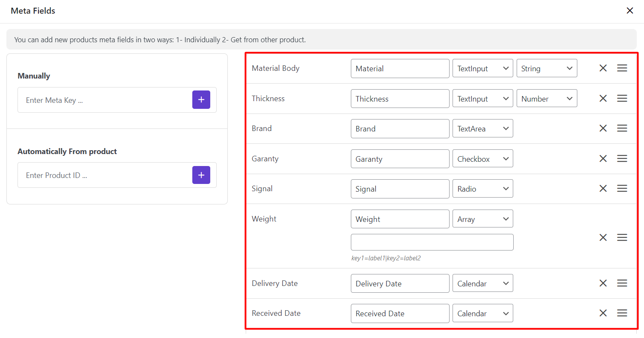Open the String data type dropdown

(x=547, y=68)
